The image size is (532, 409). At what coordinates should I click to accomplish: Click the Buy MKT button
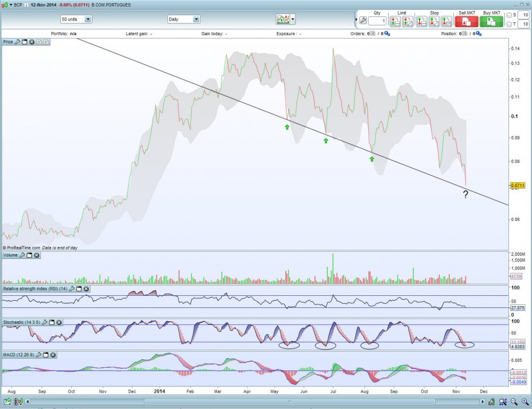click(491, 22)
